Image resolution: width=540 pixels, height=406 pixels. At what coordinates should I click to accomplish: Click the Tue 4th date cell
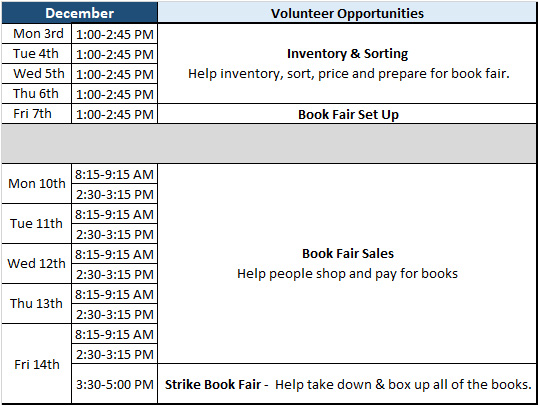(x=37, y=53)
